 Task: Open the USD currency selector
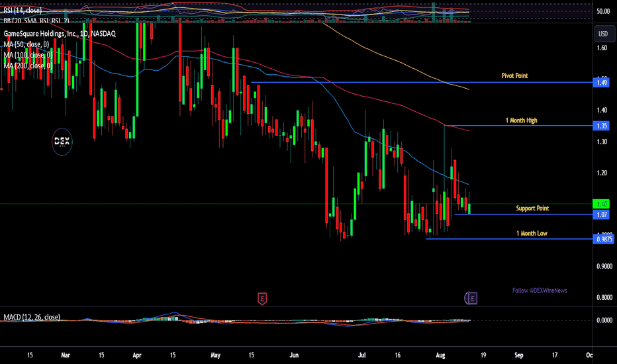pos(603,34)
